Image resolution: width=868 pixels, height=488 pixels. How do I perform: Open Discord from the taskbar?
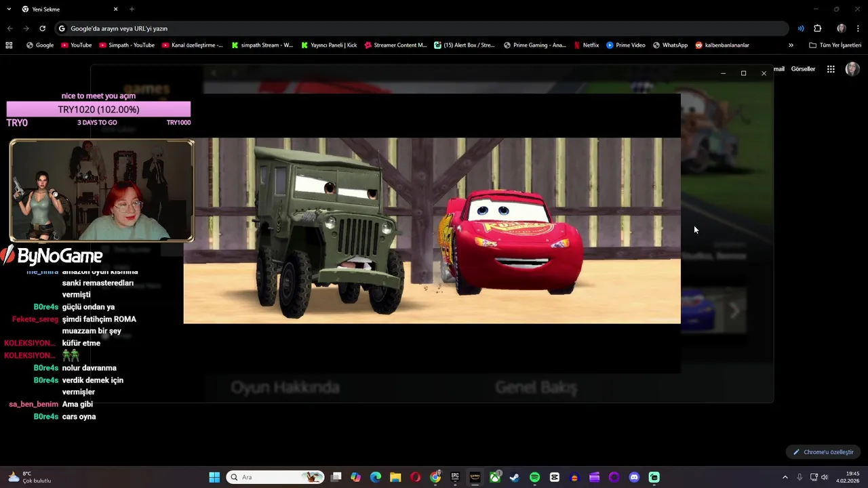(634, 477)
